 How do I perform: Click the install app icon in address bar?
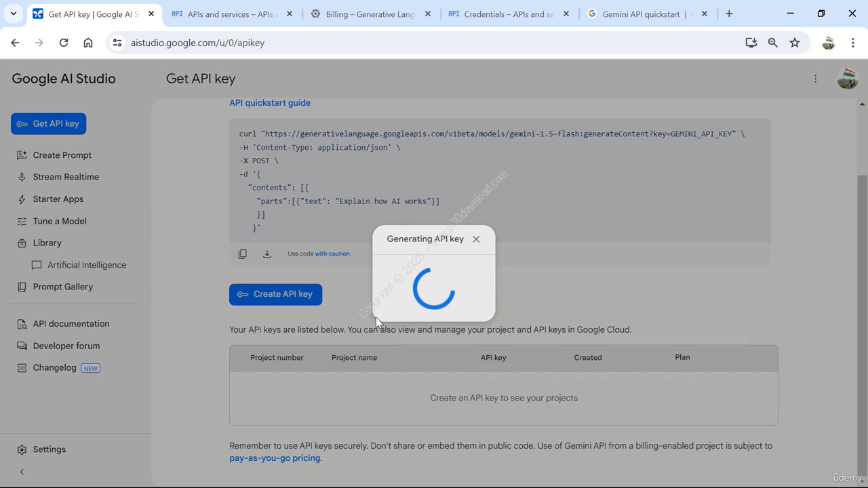[751, 43]
